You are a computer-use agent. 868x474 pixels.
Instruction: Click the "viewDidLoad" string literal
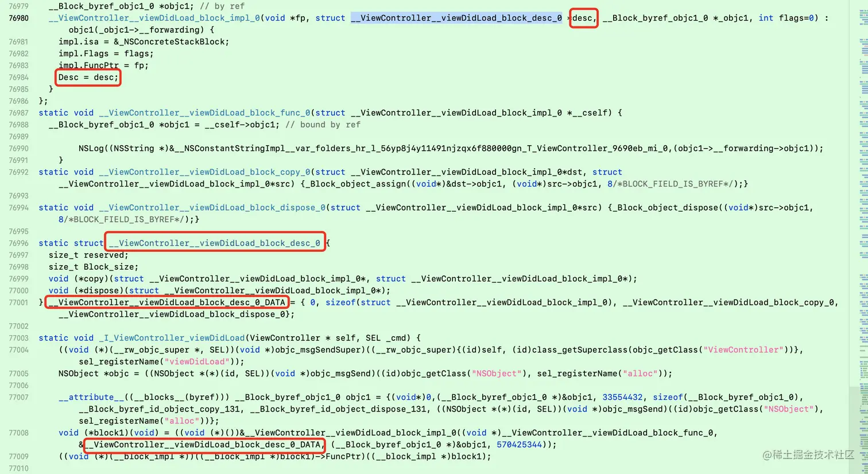click(199, 362)
